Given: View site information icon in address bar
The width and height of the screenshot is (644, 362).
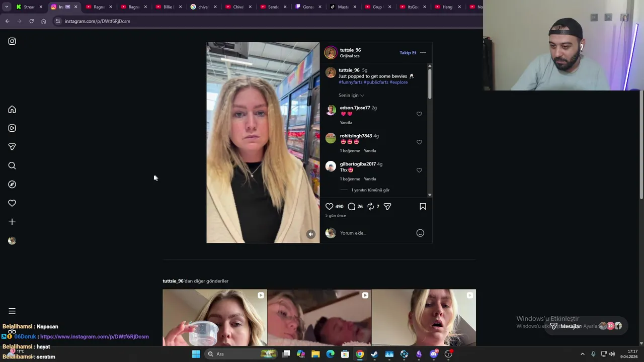Looking at the screenshot, I should coord(58,21).
